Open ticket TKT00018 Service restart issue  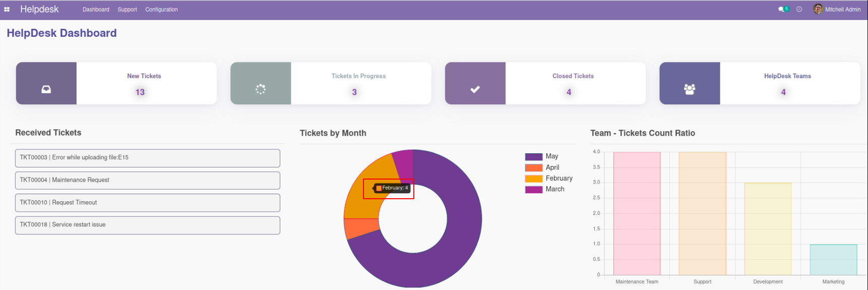147,225
